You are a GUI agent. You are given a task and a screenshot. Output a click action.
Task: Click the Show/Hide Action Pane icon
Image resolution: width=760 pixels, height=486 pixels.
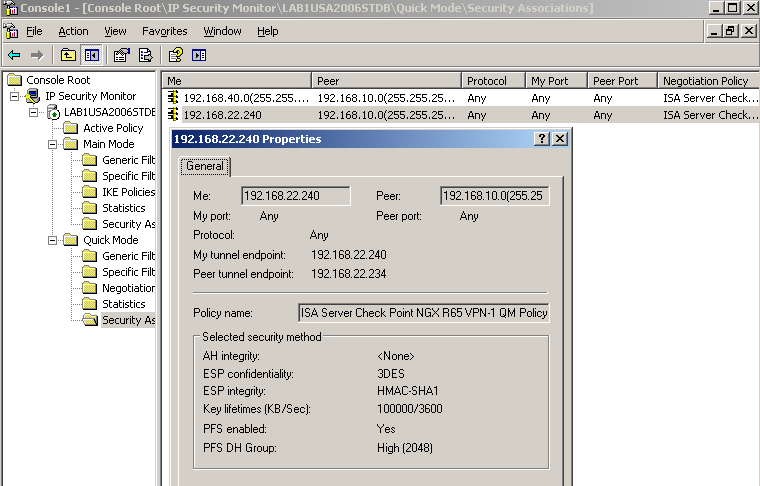pos(199,55)
